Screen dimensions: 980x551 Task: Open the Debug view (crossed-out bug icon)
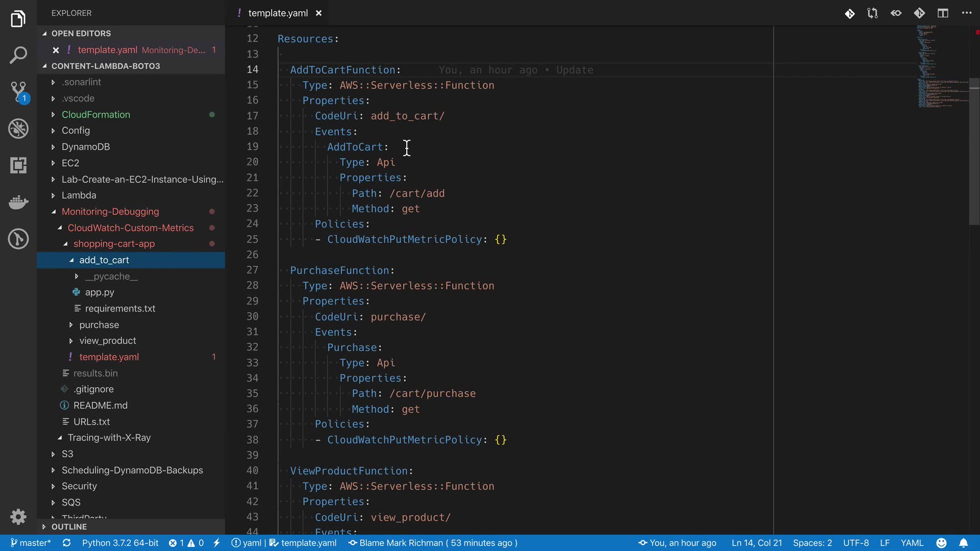(18, 129)
